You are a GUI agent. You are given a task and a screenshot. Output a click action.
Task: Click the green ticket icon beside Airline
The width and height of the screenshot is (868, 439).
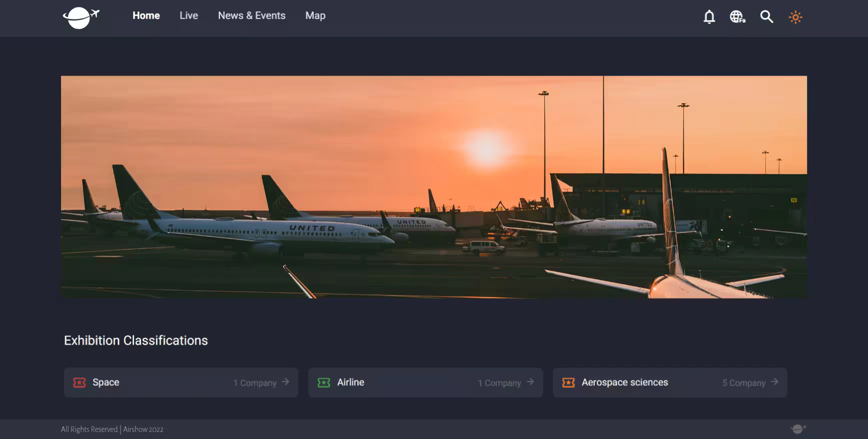point(324,382)
